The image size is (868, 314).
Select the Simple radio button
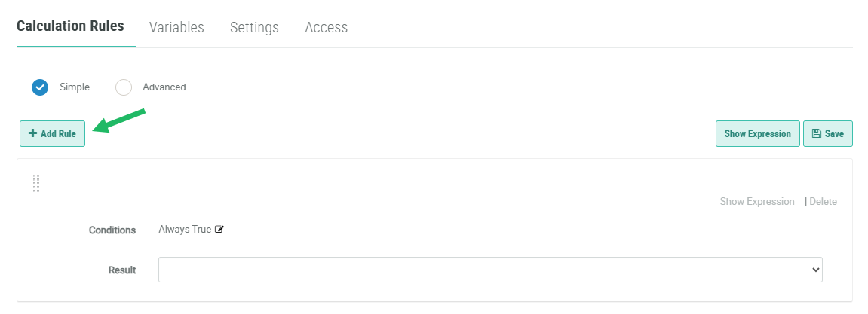[40, 87]
